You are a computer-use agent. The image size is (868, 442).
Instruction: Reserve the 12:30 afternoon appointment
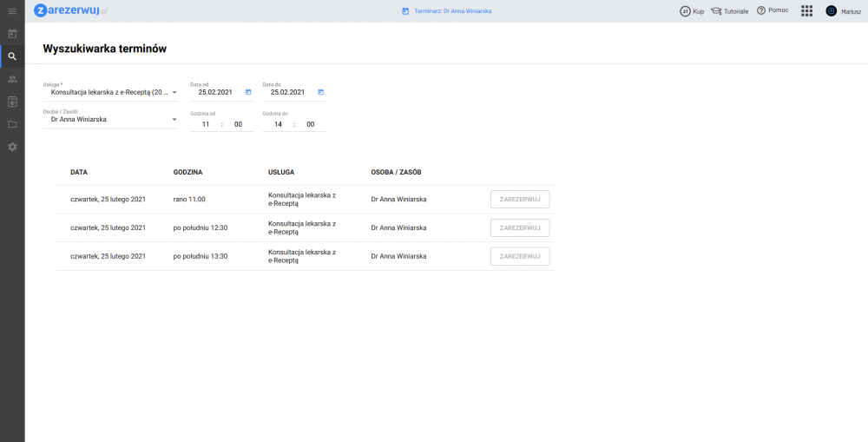(x=520, y=228)
